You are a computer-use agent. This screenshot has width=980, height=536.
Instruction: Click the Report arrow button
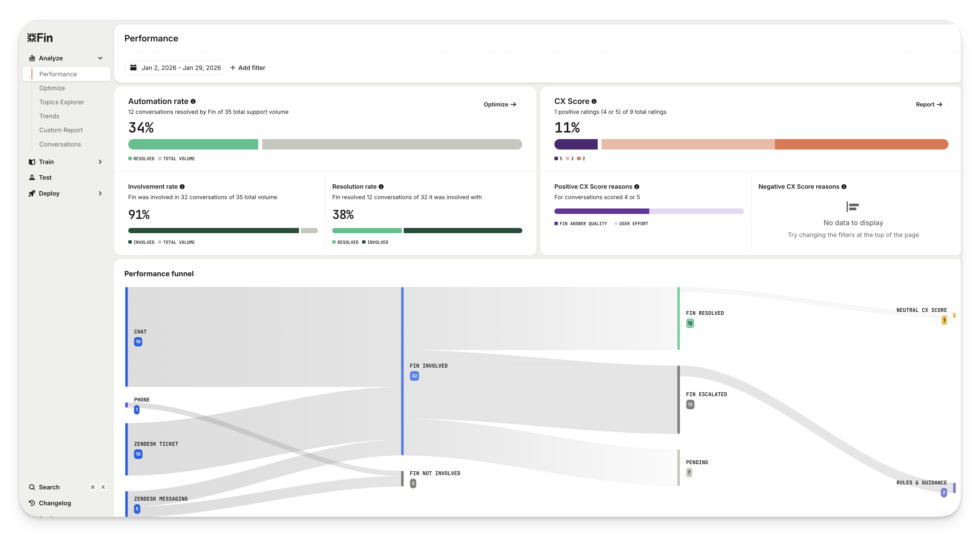click(x=929, y=104)
